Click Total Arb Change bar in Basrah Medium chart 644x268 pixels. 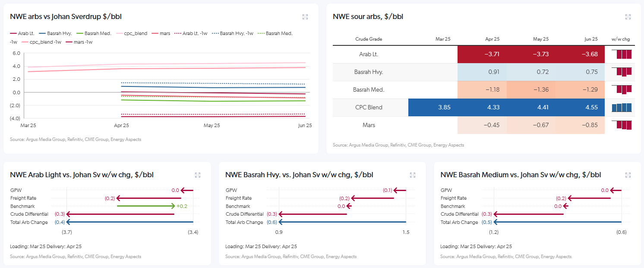coord(557,222)
